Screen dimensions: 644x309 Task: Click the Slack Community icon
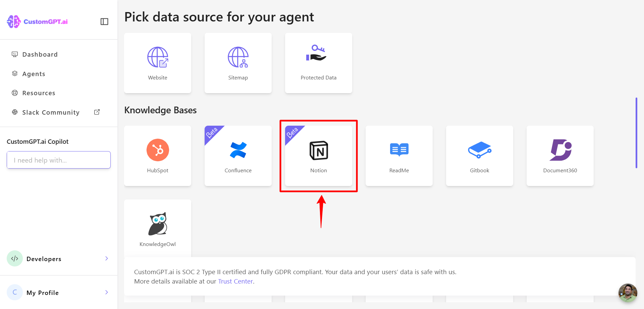(15, 112)
